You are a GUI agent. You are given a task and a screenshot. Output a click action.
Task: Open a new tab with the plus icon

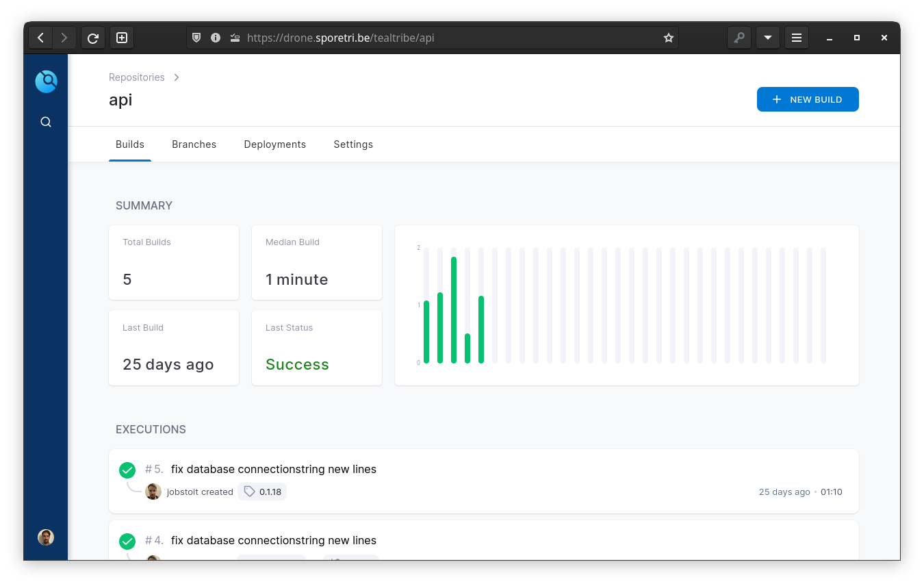tap(122, 38)
